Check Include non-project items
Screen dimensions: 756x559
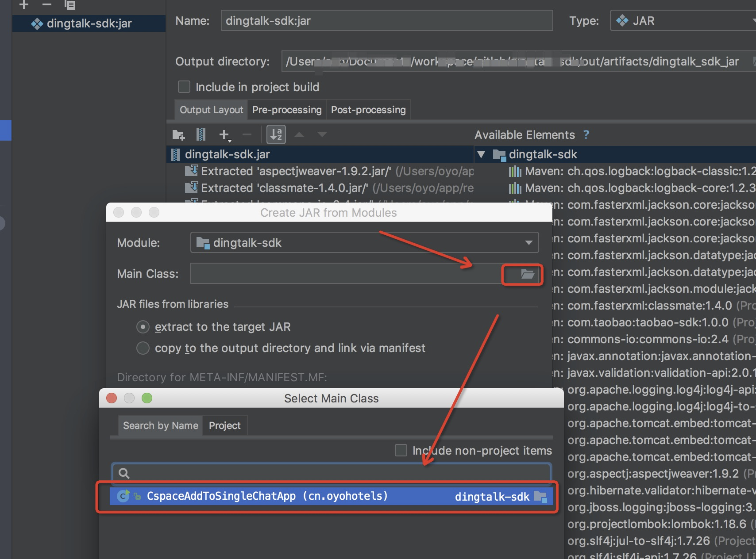[x=400, y=450]
